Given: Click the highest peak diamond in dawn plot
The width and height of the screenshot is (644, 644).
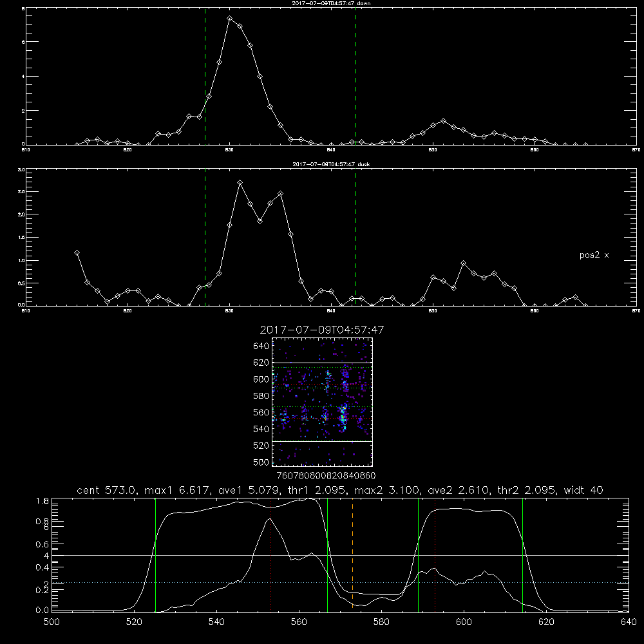Looking at the screenshot, I should pos(230,19).
